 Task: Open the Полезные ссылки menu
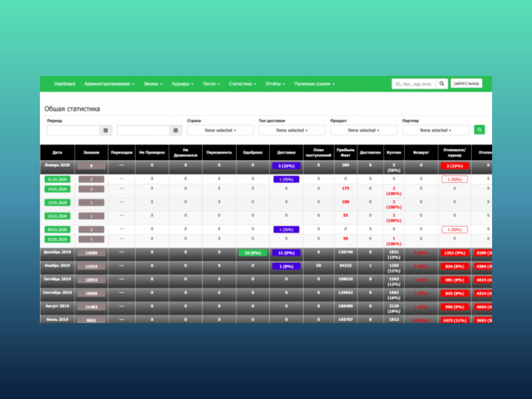(314, 84)
